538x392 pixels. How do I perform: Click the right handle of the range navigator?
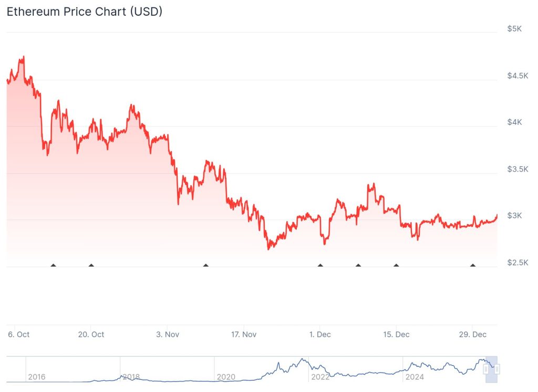[x=497, y=369]
